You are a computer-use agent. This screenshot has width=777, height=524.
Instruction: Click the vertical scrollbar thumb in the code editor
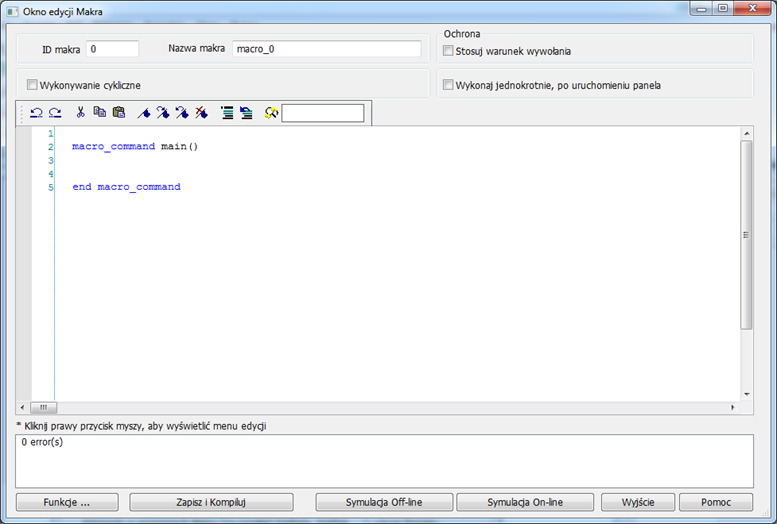747,234
